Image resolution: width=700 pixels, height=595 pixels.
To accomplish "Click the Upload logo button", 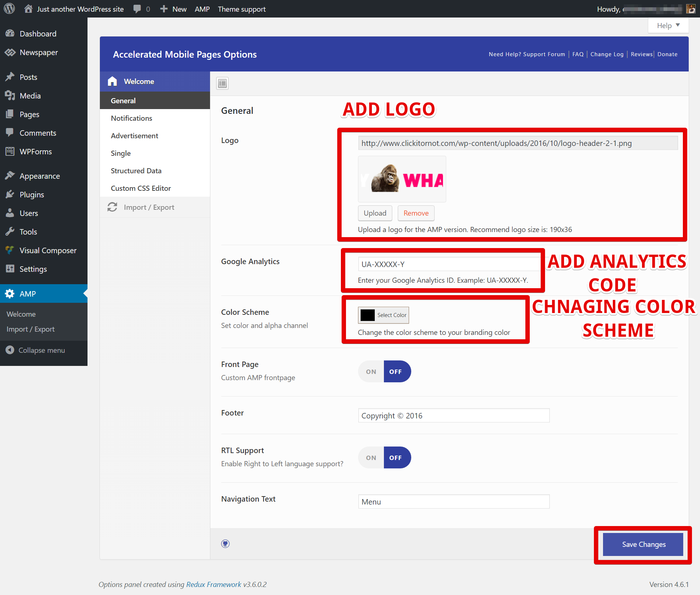I will click(375, 213).
